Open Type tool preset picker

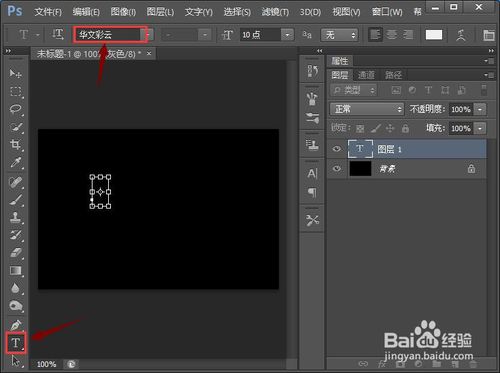[28, 35]
